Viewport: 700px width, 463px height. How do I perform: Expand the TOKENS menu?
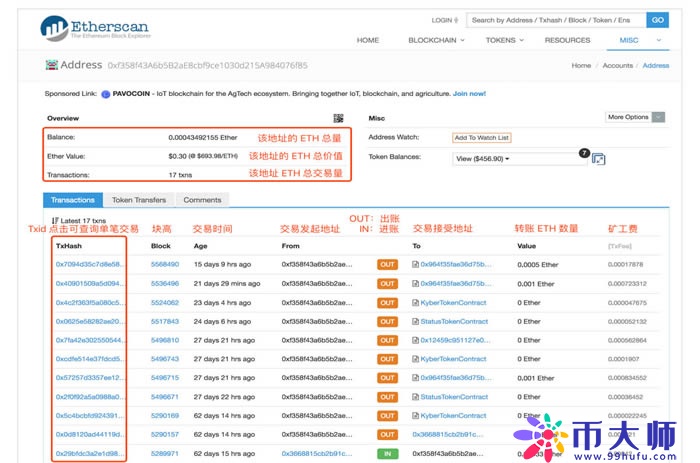coord(504,40)
